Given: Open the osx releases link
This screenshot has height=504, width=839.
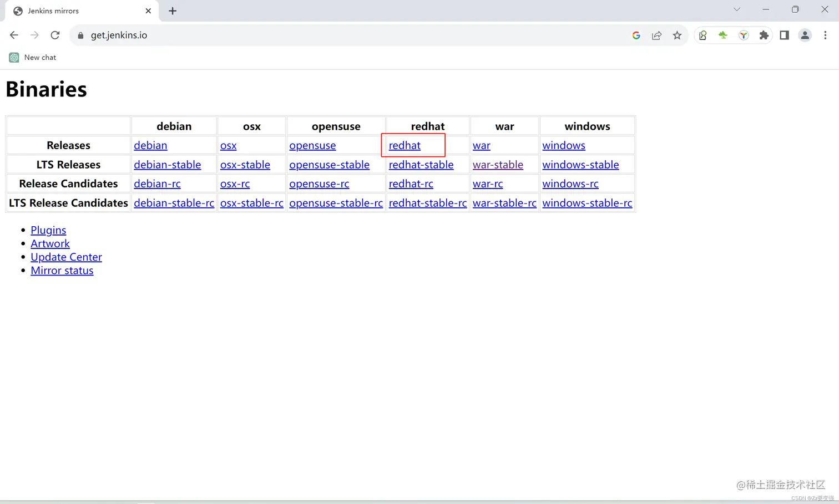Looking at the screenshot, I should (228, 145).
